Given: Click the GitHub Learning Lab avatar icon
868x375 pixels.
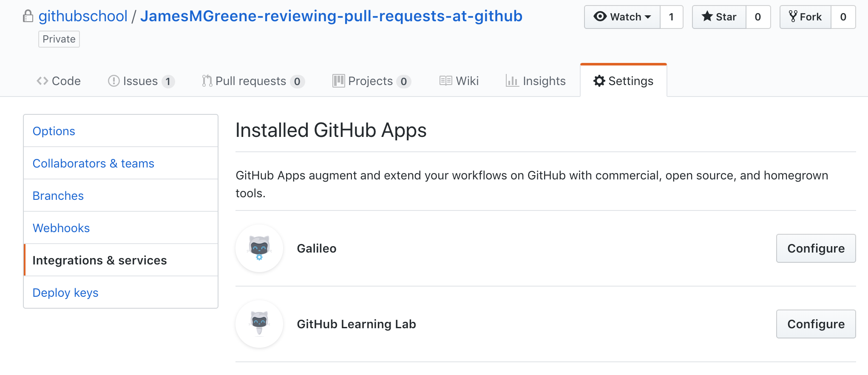Looking at the screenshot, I should tap(259, 324).
